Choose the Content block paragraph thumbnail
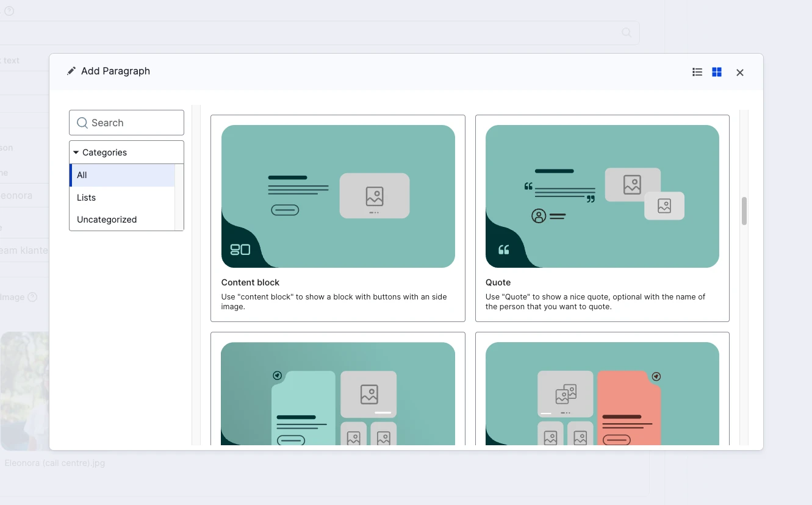Image resolution: width=812 pixels, height=505 pixels. click(338, 196)
